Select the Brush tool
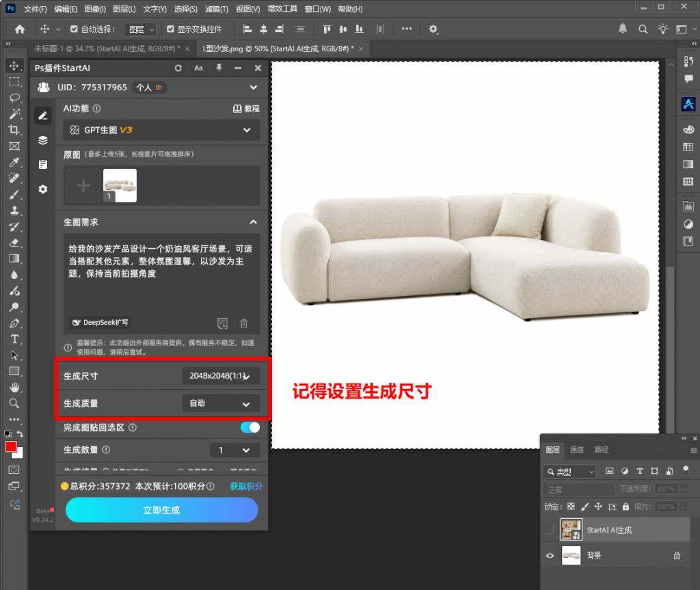 click(14, 194)
